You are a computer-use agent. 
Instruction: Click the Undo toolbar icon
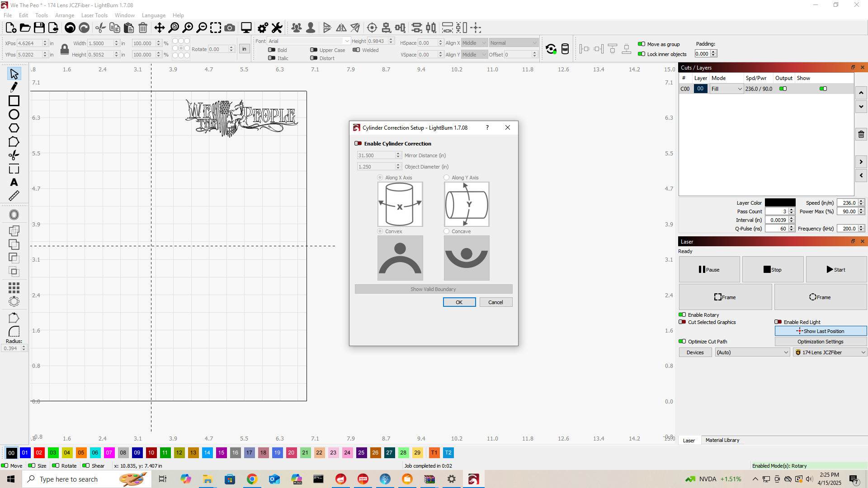pyautogui.click(x=70, y=28)
